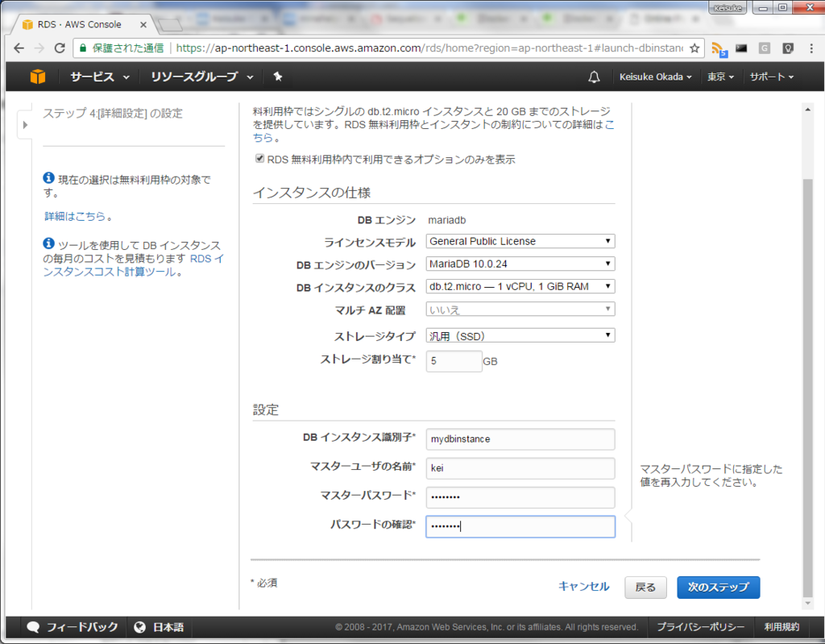Click DB インスタンス識別子 field
825x644 pixels.
520,439
